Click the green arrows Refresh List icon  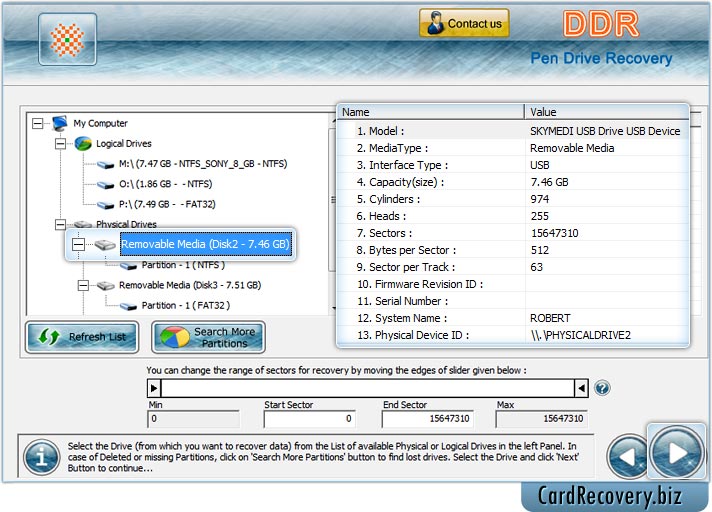pos(49,337)
